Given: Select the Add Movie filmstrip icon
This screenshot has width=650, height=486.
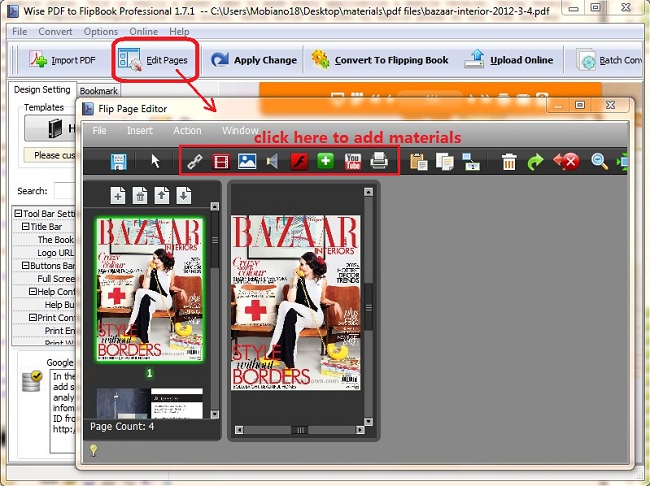Looking at the screenshot, I should click(x=222, y=161).
